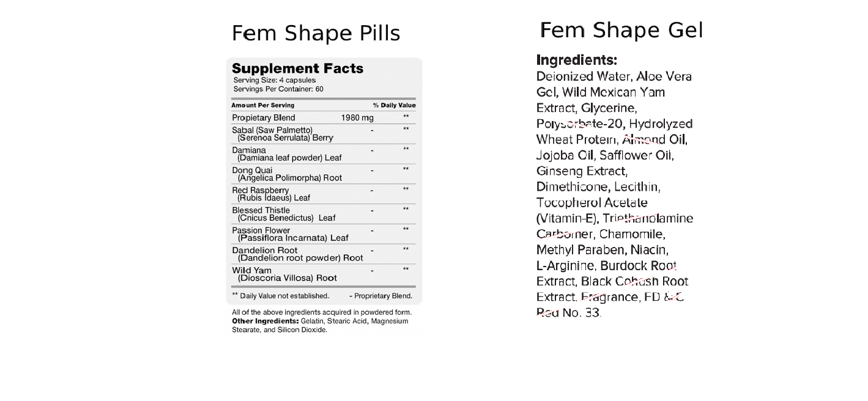Click the Wild Yam ingredient row

[324, 274]
